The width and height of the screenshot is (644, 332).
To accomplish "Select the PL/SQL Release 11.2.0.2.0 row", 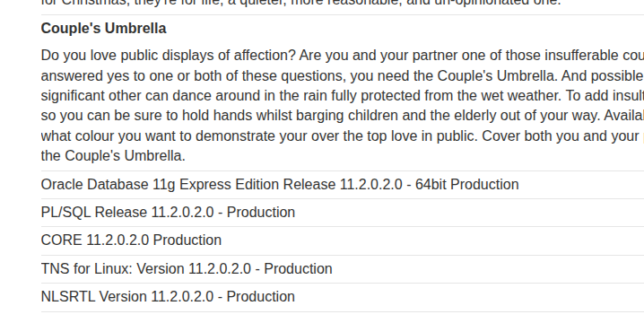I will [x=343, y=213].
